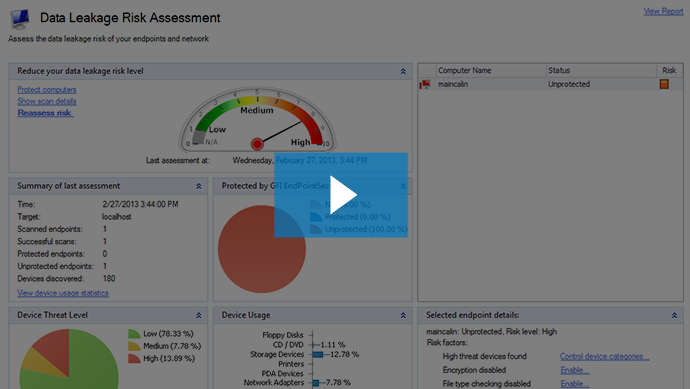The width and height of the screenshot is (690, 389).
Task: Click the Target value localhost
Action: (117, 217)
